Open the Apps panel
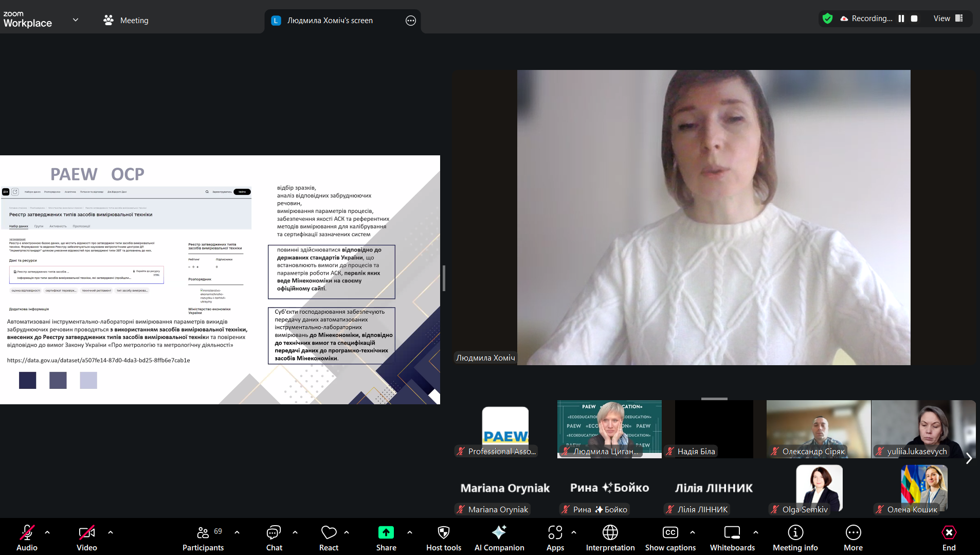 tap(555, 537)
